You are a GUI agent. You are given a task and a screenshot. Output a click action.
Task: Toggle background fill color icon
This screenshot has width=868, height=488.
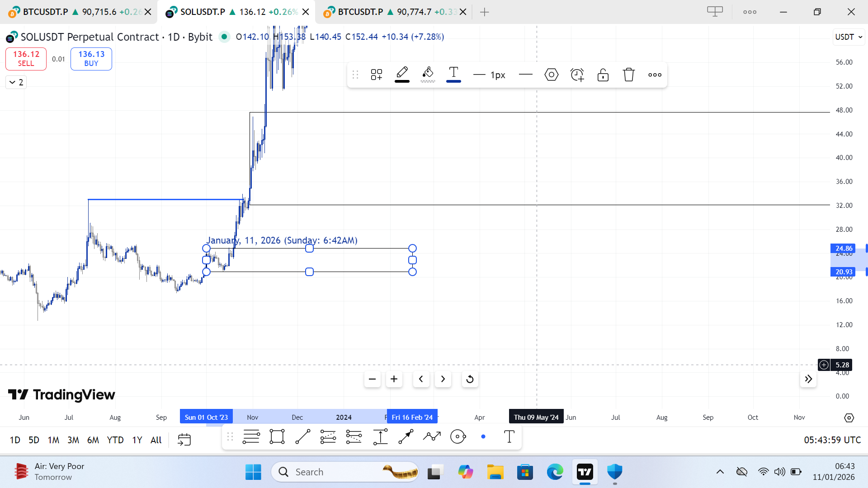pos(428,74)
